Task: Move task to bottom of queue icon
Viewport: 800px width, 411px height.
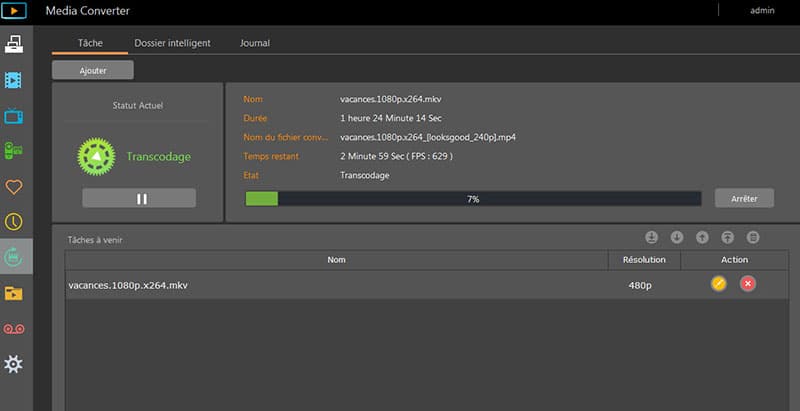Action: [x=652, y=237]
